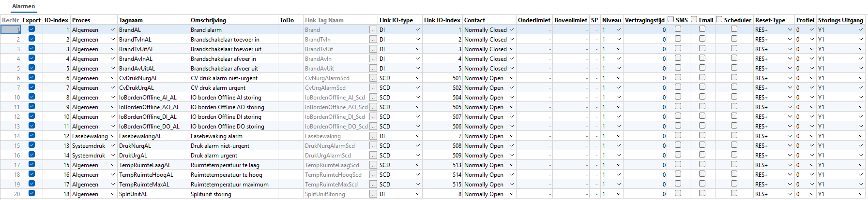Open the Reset-Type dropdown for SplitUnitAL row

790,194
